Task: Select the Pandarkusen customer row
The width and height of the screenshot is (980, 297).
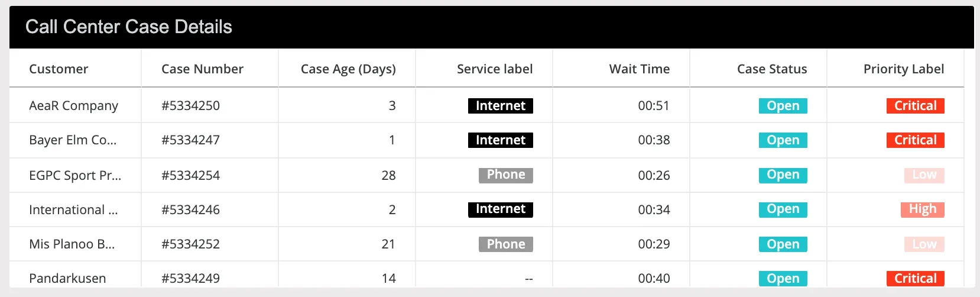Action: coord(67,279)
